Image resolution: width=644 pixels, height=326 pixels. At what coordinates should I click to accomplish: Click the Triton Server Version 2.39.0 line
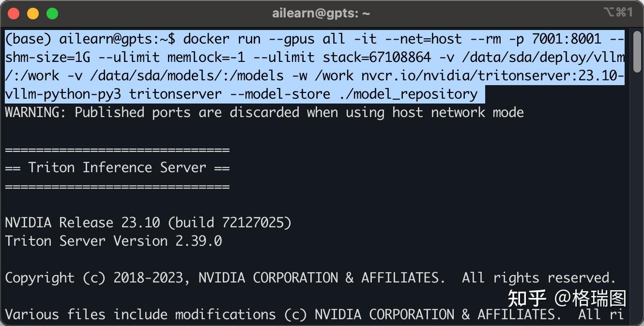click(x=113, y=241)
